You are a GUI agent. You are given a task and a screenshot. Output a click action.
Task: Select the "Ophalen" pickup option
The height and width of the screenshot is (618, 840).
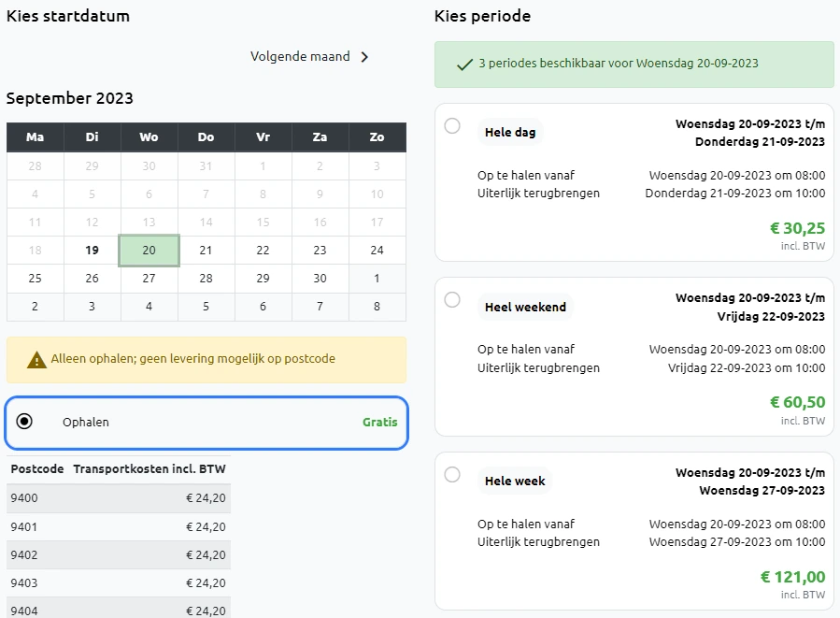coord(25,422)
